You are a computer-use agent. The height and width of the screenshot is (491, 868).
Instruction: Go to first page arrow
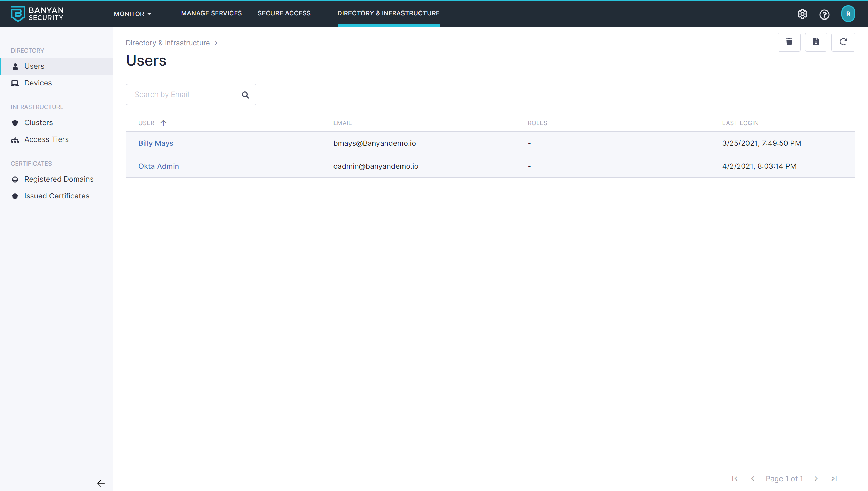(735, 478)
